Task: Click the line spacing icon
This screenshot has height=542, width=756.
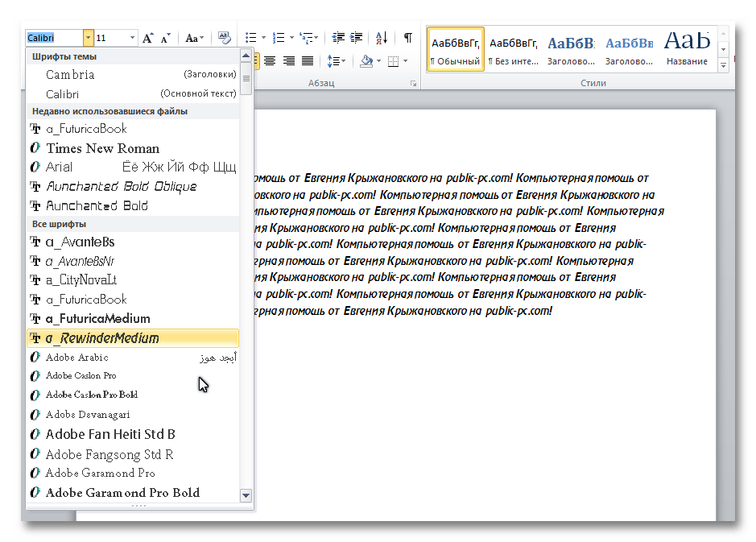Action: [333, 61]
